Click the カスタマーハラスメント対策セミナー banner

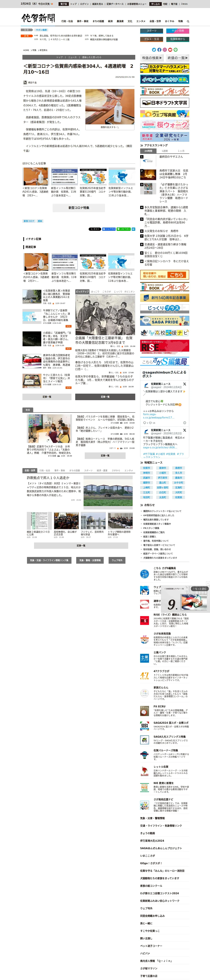coord(165,68)
